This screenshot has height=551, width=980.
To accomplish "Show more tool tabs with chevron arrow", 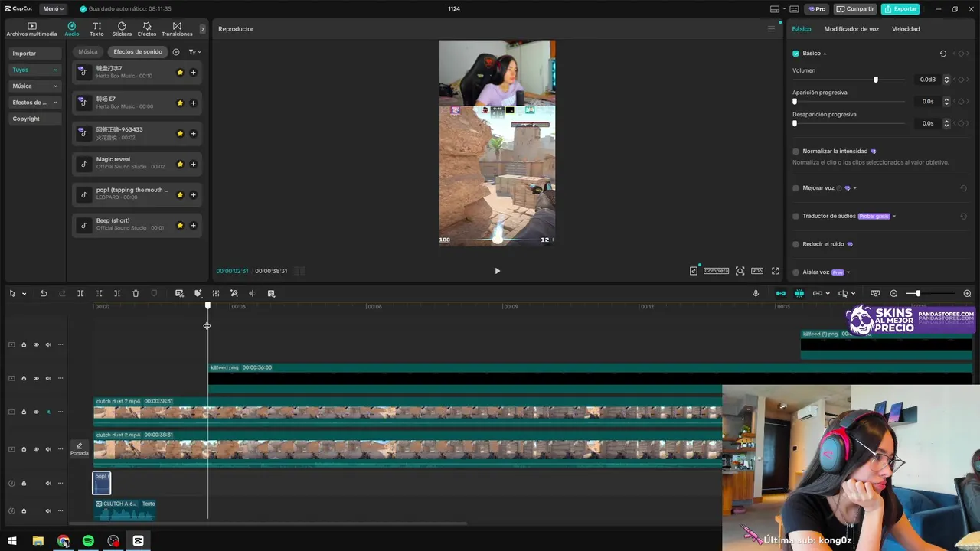I will 202,29.
